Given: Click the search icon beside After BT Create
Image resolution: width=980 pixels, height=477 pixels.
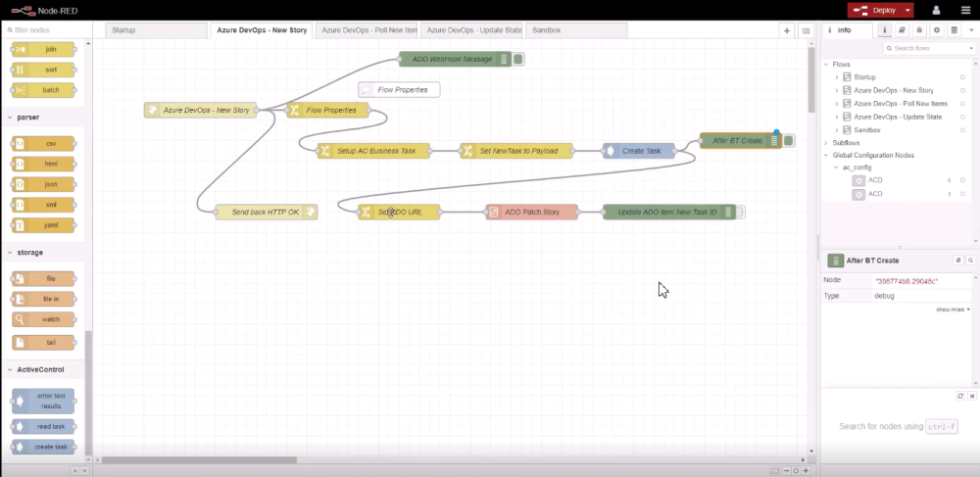Looking at the screenshot, I should coord(970,261).
